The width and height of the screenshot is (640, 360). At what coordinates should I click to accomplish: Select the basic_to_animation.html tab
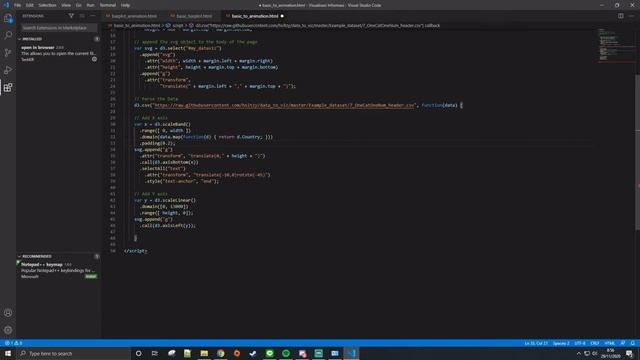[255, 16]
